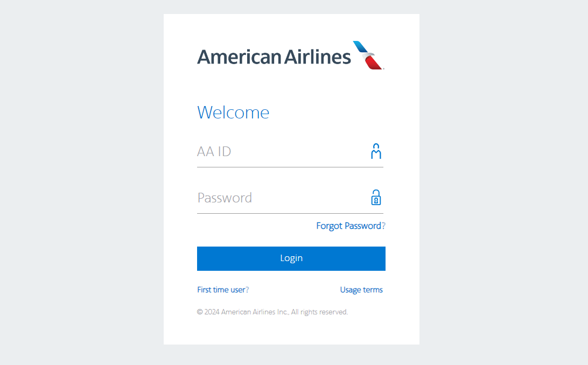
Task: Click the 2024 copyright notice text
Action: pos(272,312)
